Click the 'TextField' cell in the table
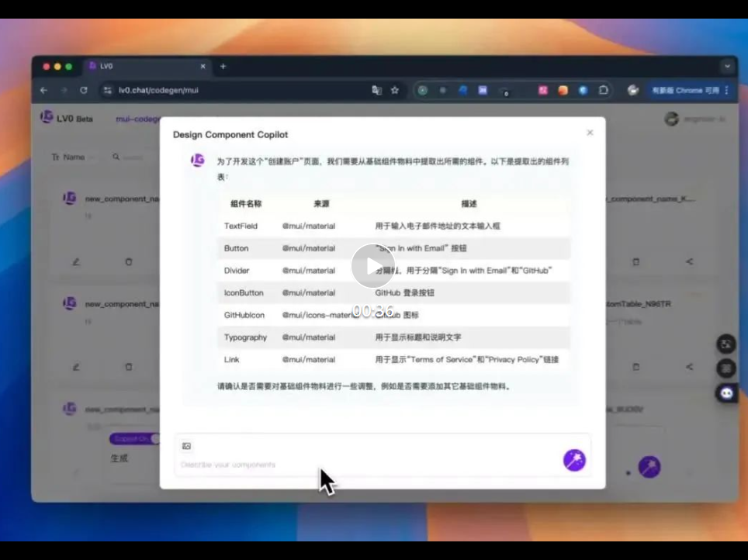The image size is (748, 560). [241, 226]
